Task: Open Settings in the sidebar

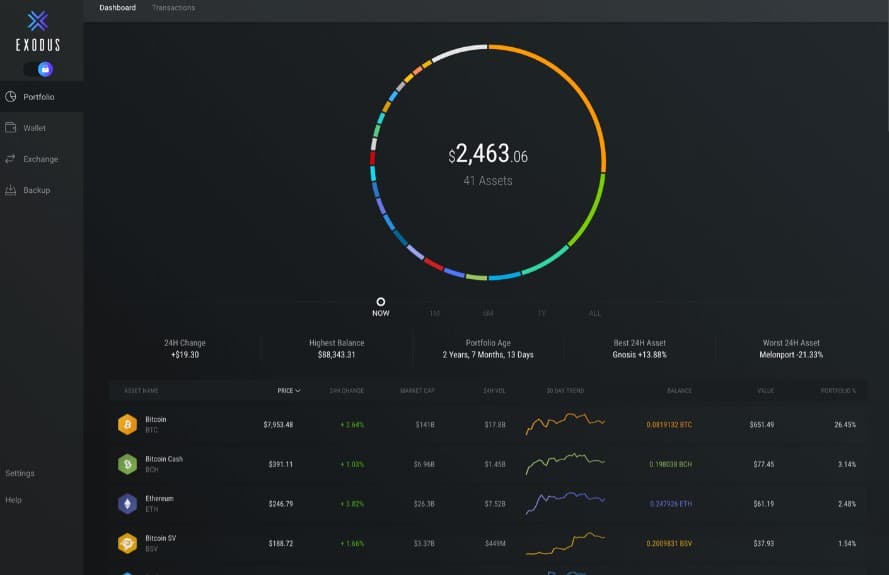Action: coord(20,473)
